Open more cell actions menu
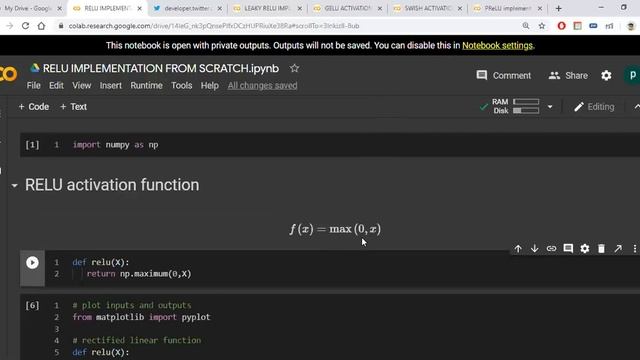 (635, 249)
